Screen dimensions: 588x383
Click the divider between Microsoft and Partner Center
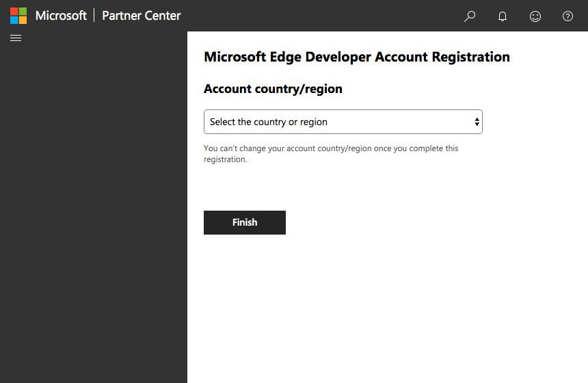(94, 16)
